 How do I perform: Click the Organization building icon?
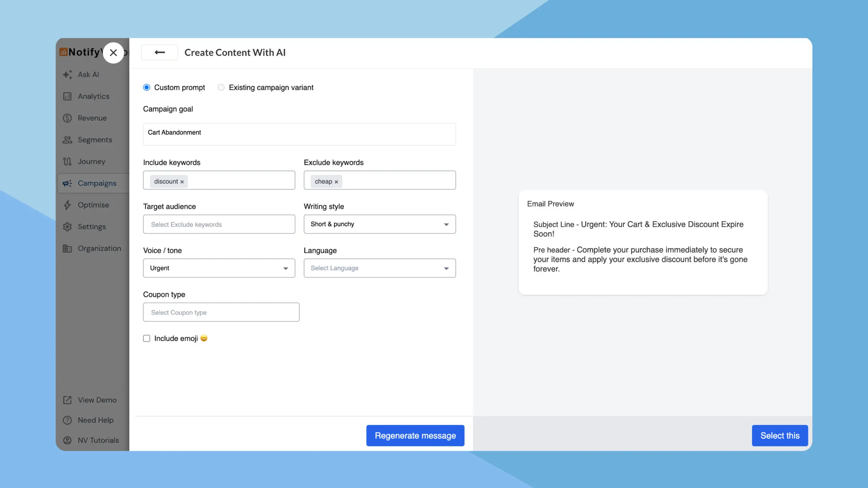[x=67, y=248]
